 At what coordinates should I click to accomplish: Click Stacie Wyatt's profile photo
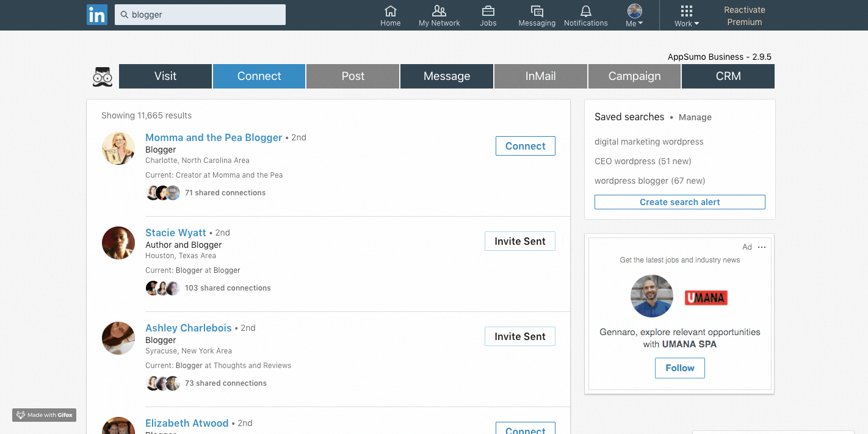point(118,244)
